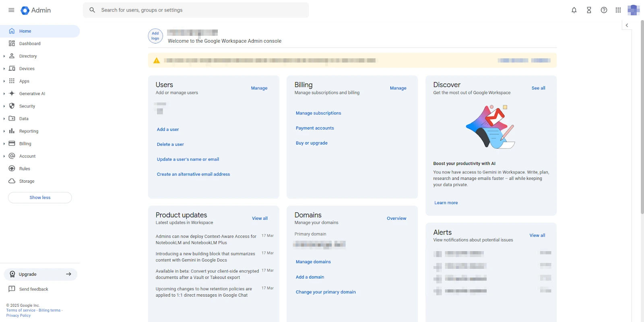
Task: Expand the Devices tree arrow
Action: (x=4, y=69)
